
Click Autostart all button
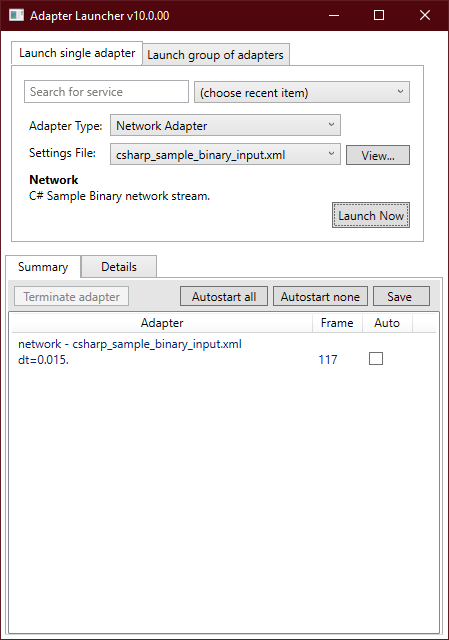coord(224,296)
